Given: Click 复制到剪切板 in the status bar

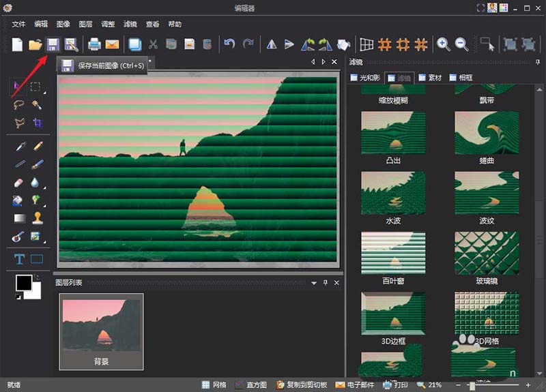Looking at the screenshot, I should coord(302,385).
